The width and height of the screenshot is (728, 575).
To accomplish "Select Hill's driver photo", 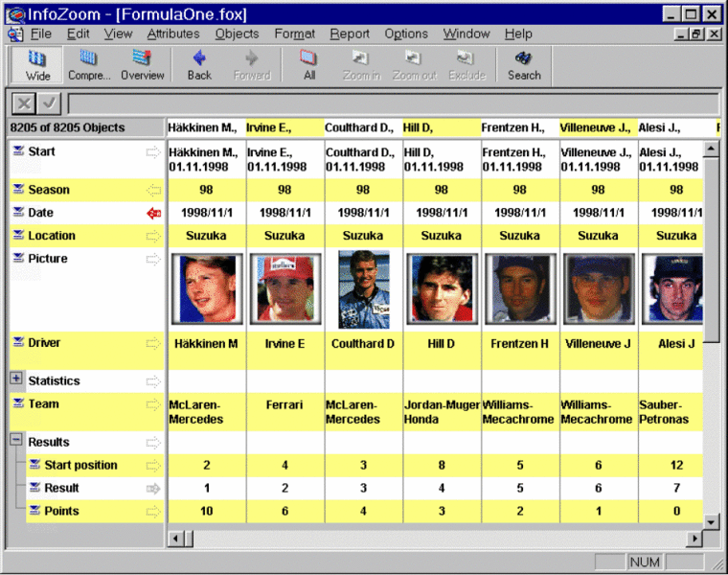I will [x=442, y=288].
